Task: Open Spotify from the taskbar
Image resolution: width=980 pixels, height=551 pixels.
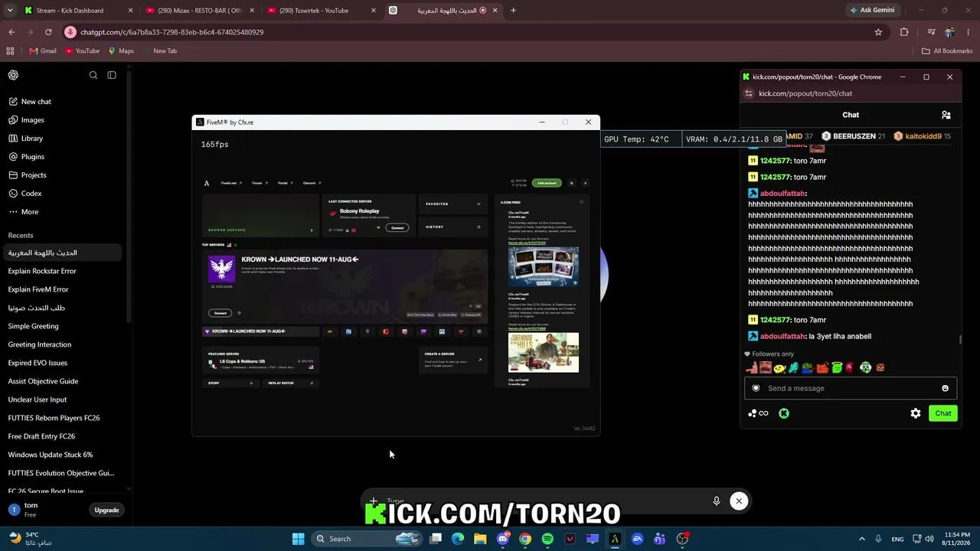Action: 547,539
